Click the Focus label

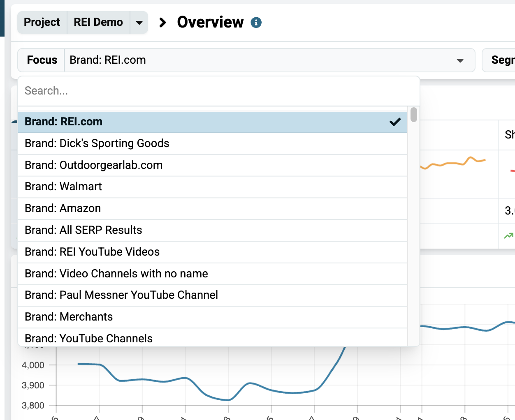coord(42,60)
